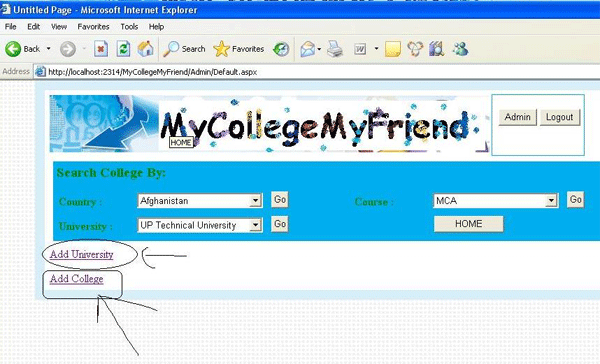Click the Forward arrow icon
Image resolution: width=600 pixels, height=364 pixels.
coord(68,49)
